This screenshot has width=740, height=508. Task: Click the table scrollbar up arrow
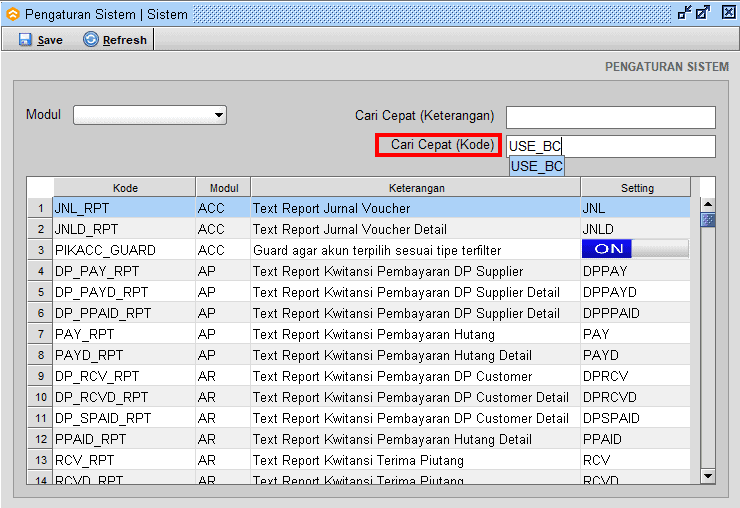[x=707, y=204]
